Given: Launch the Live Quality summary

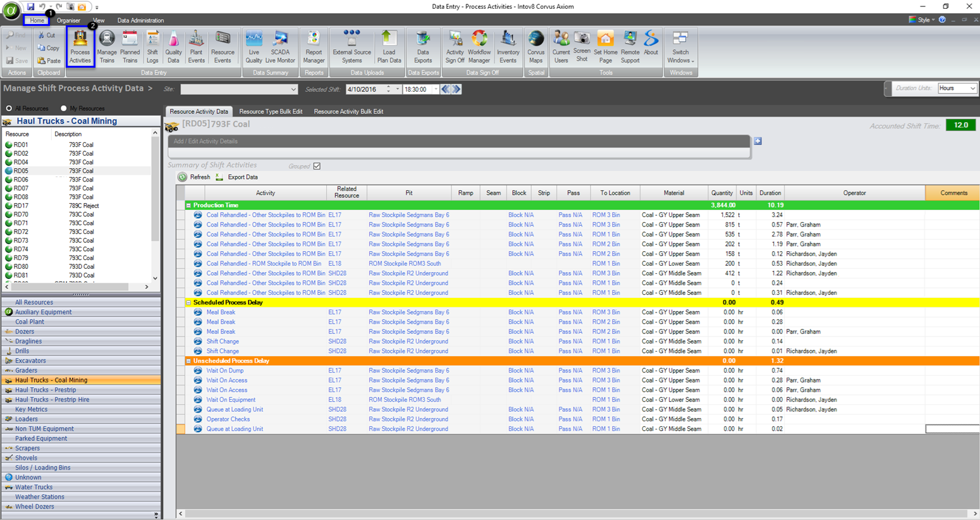Looking at the screenshot, I should point(254,47).
